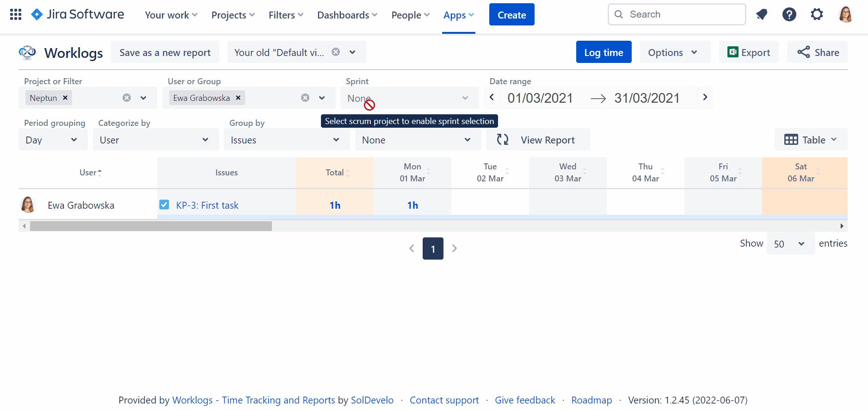Open Group by Issues dropdown
868x410 pixels.
(287, 139)
